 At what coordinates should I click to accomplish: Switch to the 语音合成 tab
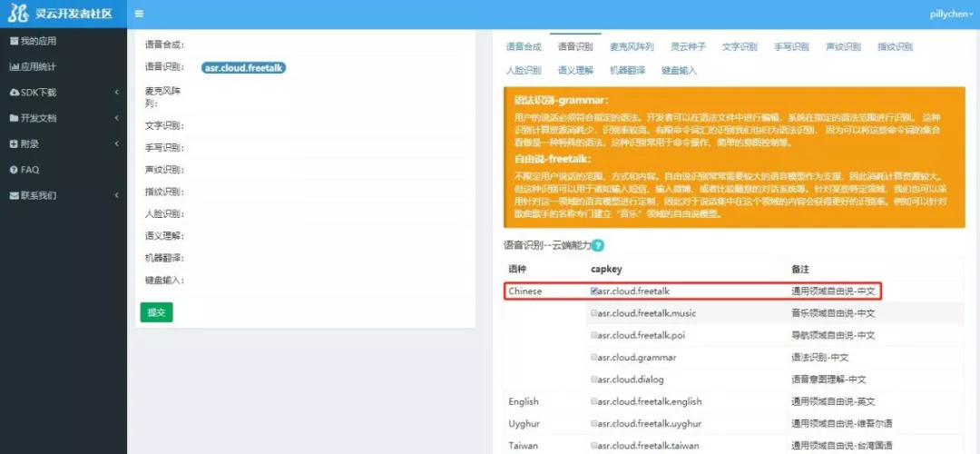coord(524,46)
